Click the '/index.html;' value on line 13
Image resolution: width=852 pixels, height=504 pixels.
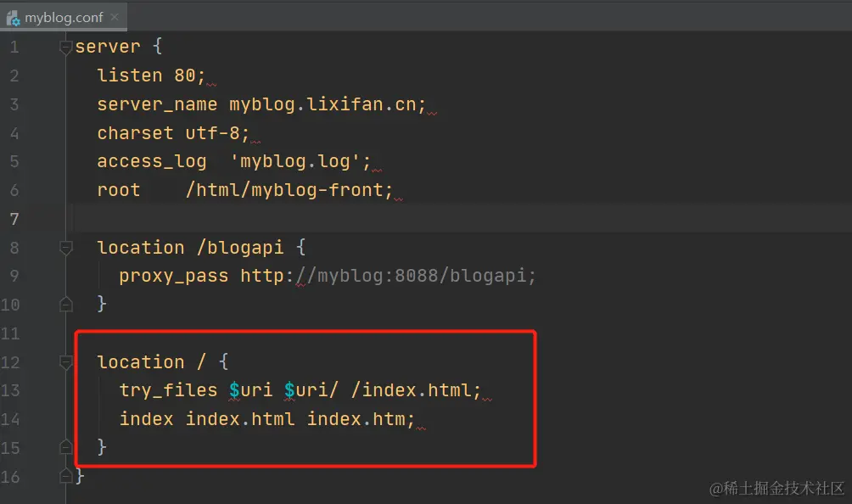(416, 390)
